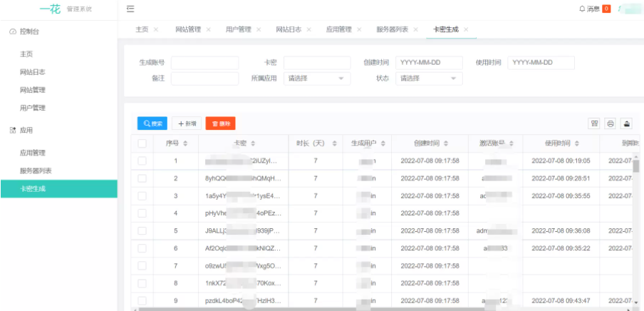Tick the checkbox for row 1
This screenshot has width=644, height=311.
tap(142, 161)
